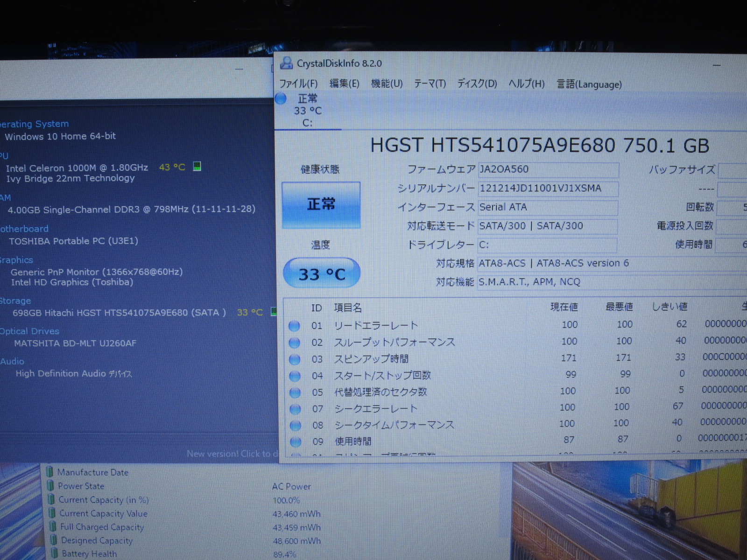
Task: Click the status dot for power-on hours row 09
Action: coord(296,441)
